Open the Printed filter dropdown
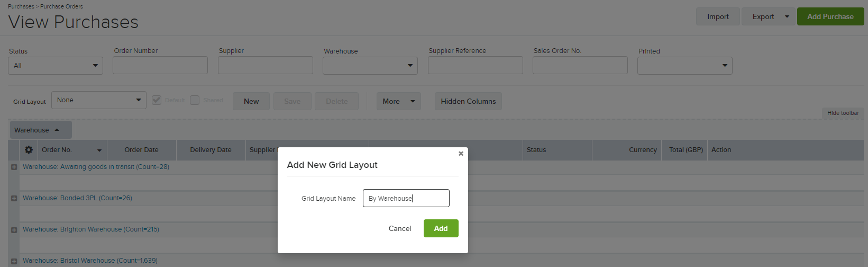Viewport: 868px width, 267px height. tap(685, 66)
